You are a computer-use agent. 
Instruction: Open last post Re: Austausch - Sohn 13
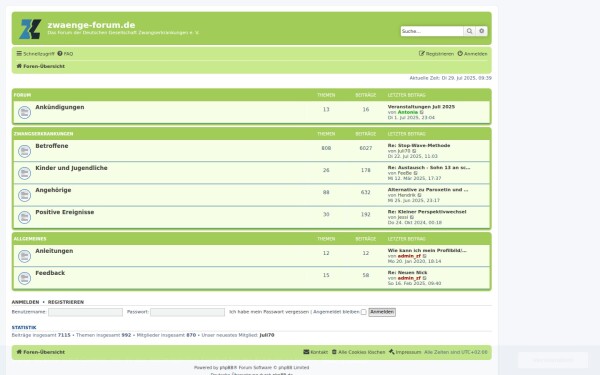click(429, 168)
